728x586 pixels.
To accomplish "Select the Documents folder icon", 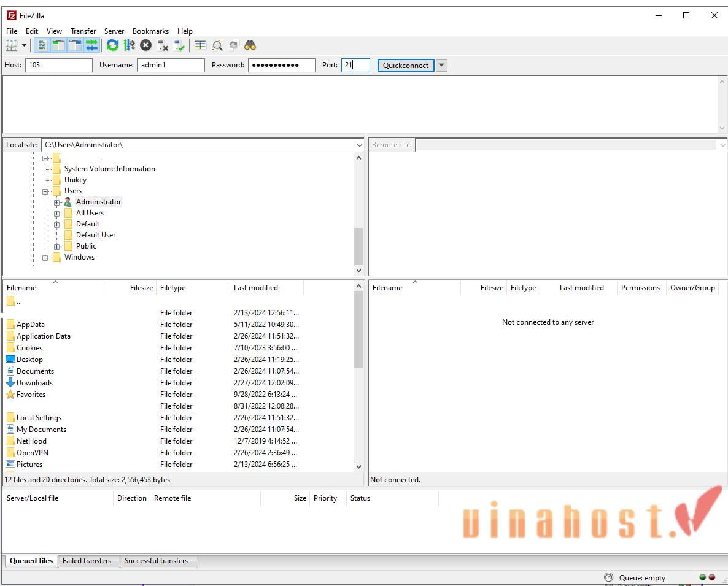I will 10,371.
